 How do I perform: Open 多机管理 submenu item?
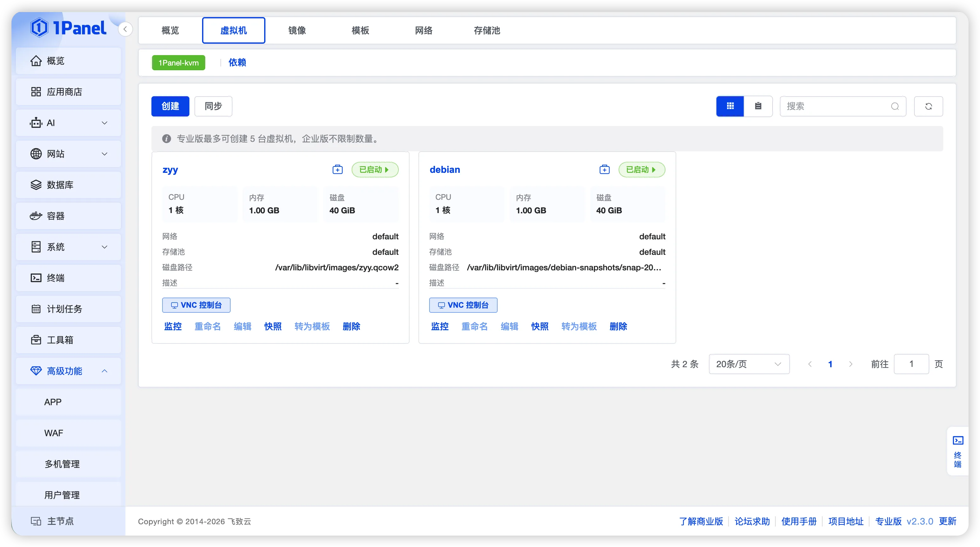click(x=68, y=464)
